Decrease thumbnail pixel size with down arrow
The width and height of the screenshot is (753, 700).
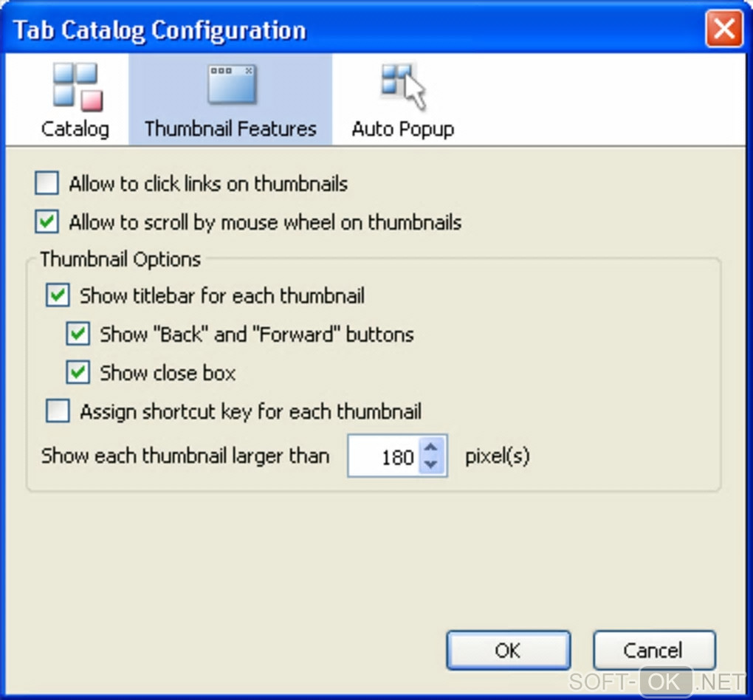[x=432, y=465]
